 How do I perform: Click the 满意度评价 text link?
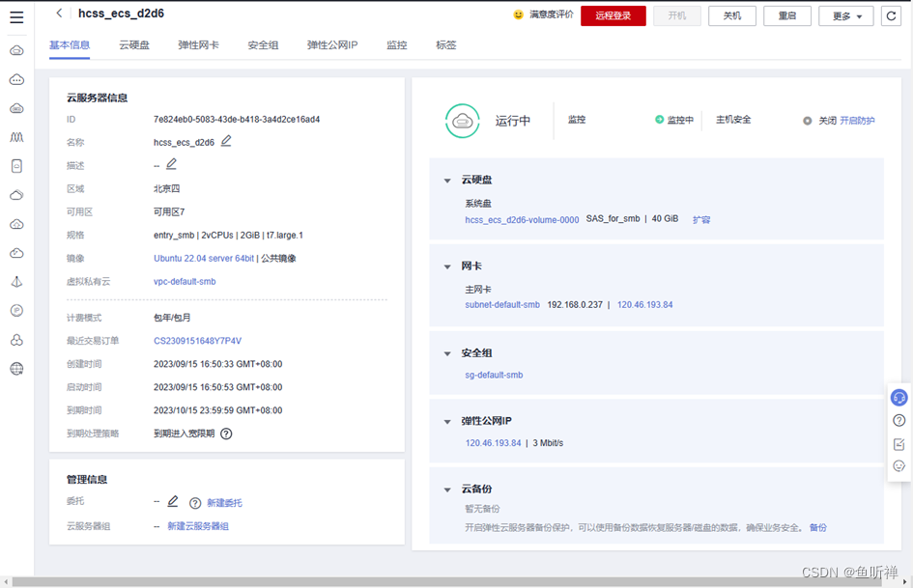click(551, 14)
